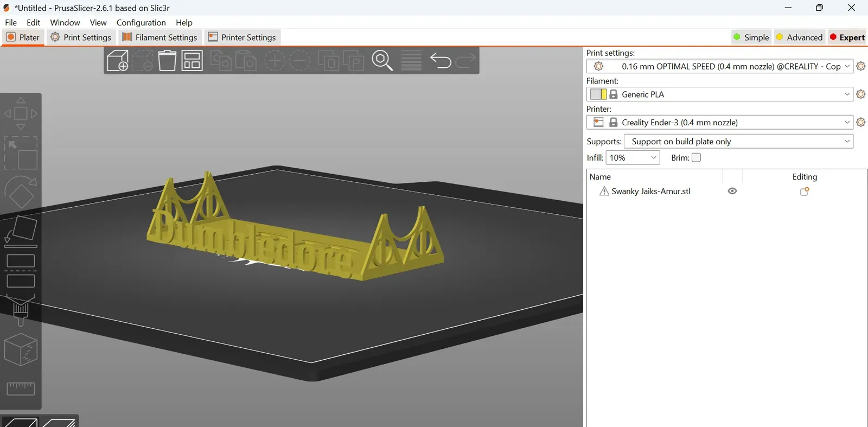Click the Remove instance minus icon
This screenshot has width=868, height=427.
click(x=299, y=60)
